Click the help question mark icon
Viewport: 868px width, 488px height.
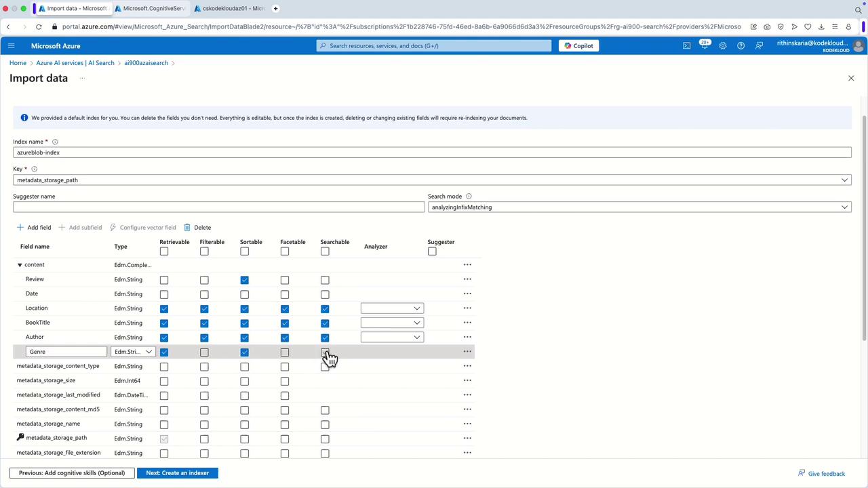pyautogui.click(x=741, y=45)
